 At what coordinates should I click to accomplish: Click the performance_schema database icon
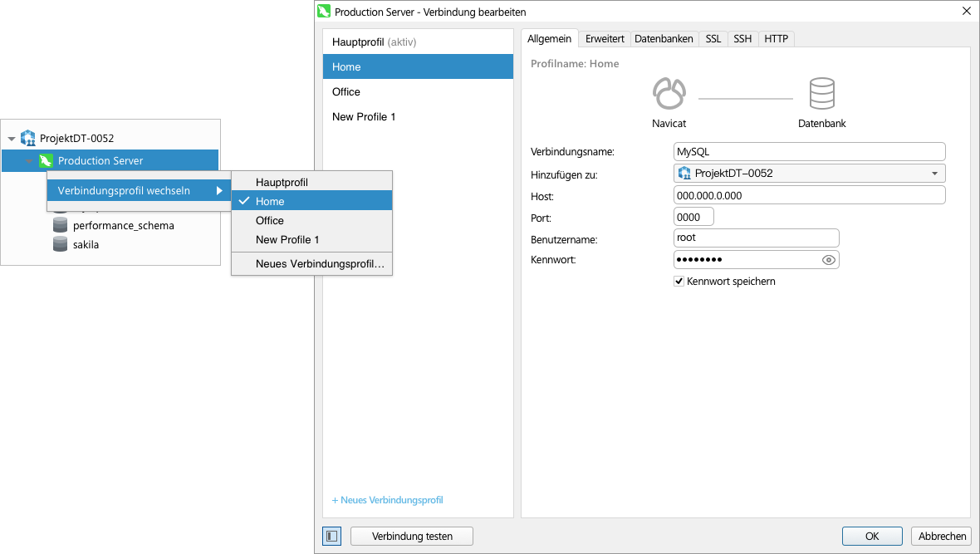point(60,225)
